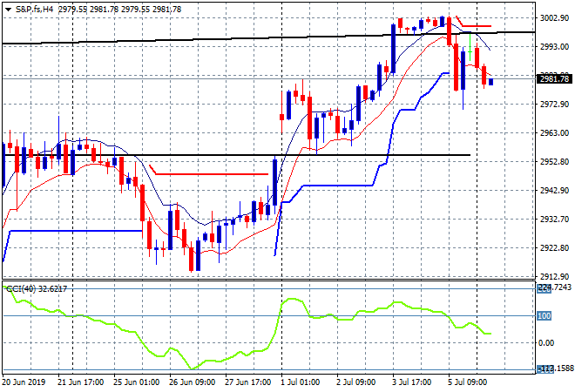This screenshot has height=392, width=575.
Task: Click the 26 Jun 09:00 time label
Action: 193,382
